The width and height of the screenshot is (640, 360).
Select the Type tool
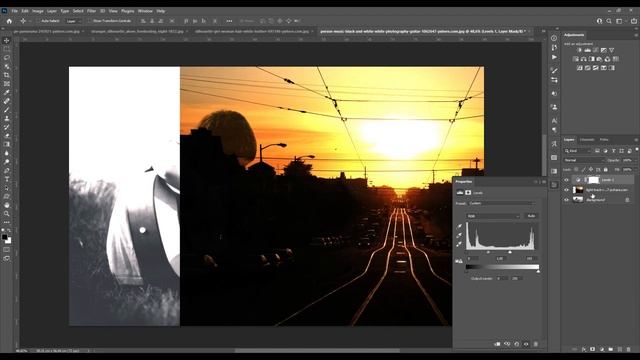7,179
